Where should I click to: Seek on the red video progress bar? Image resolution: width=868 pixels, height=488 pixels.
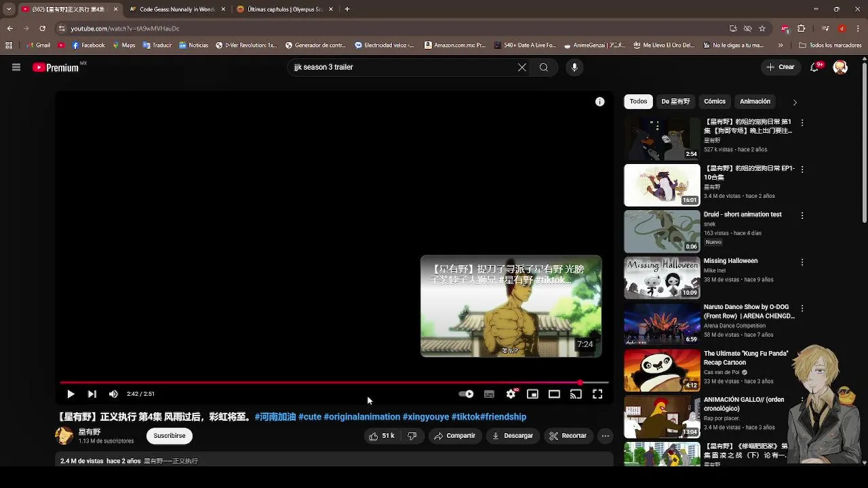(x=334, y=382)
